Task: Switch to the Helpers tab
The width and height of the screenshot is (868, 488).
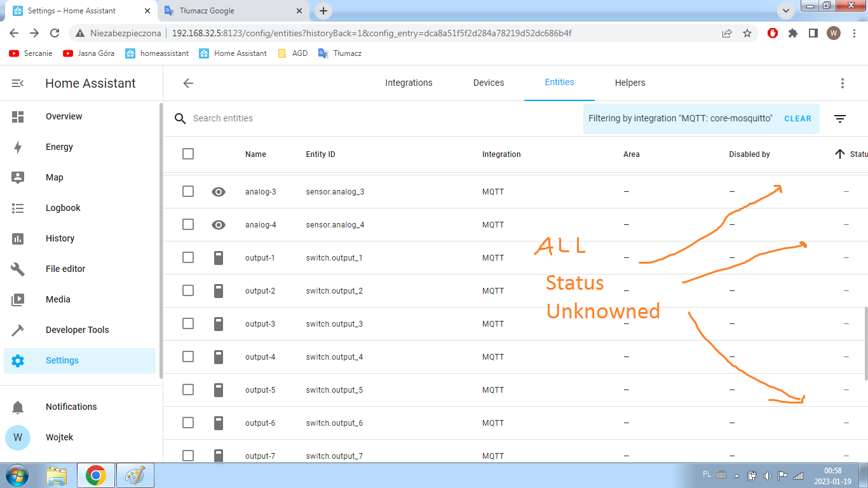Action: click(x=630, y=83)
